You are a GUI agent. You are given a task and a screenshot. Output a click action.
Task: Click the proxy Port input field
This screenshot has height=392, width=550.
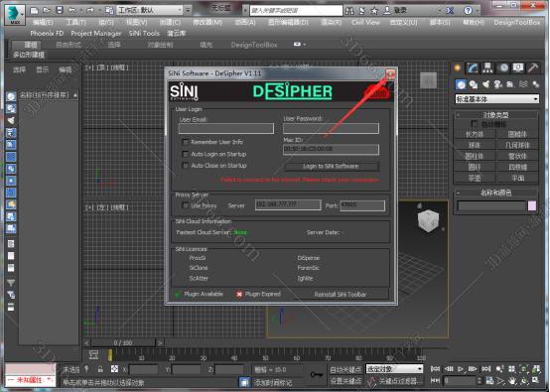pos(362,205)
